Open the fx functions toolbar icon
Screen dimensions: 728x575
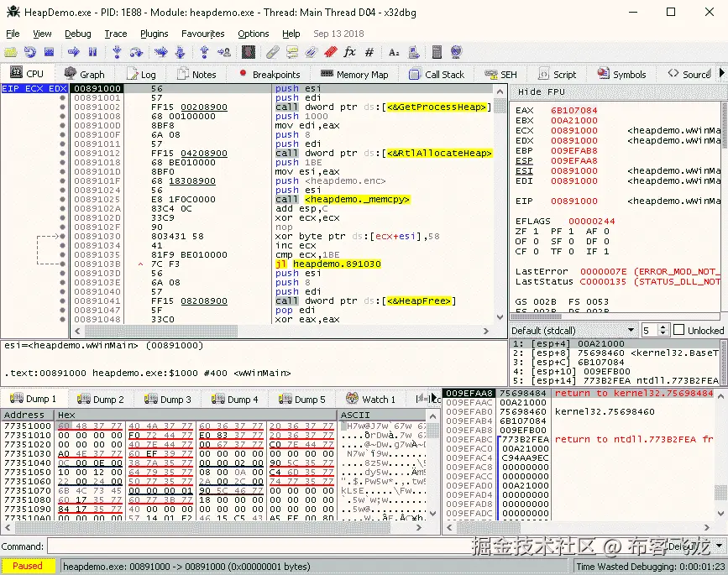[x=349, y=52]
